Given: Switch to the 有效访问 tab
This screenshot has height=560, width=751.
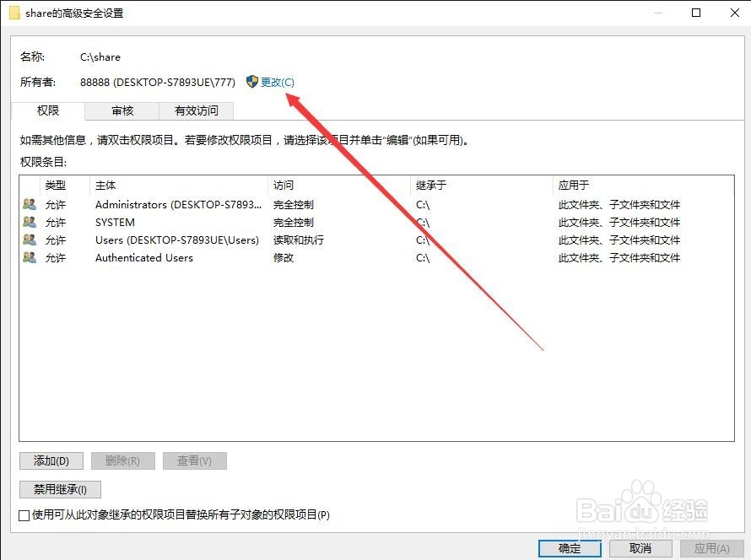Looking at the screenshot, I should click(197, 110).
